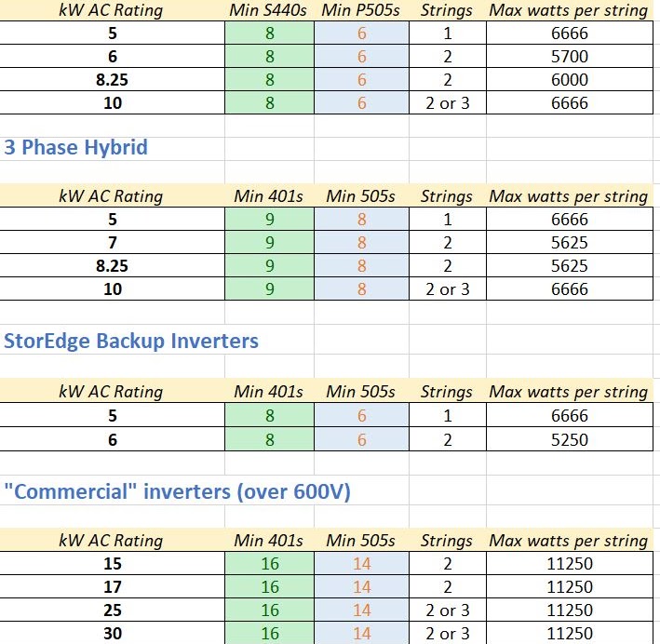Click "kW AC Rating" header in StorEdge table
660x644 pixels.
(x=112, y=392)
